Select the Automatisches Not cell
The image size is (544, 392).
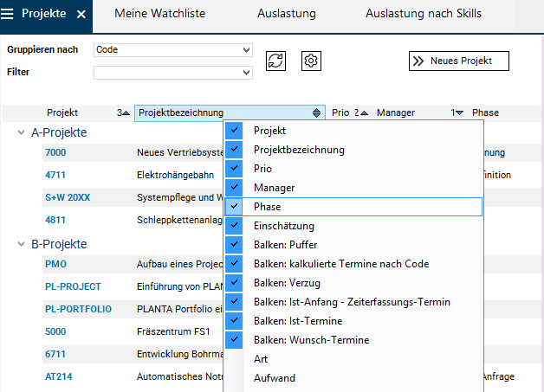click(179, 376)
